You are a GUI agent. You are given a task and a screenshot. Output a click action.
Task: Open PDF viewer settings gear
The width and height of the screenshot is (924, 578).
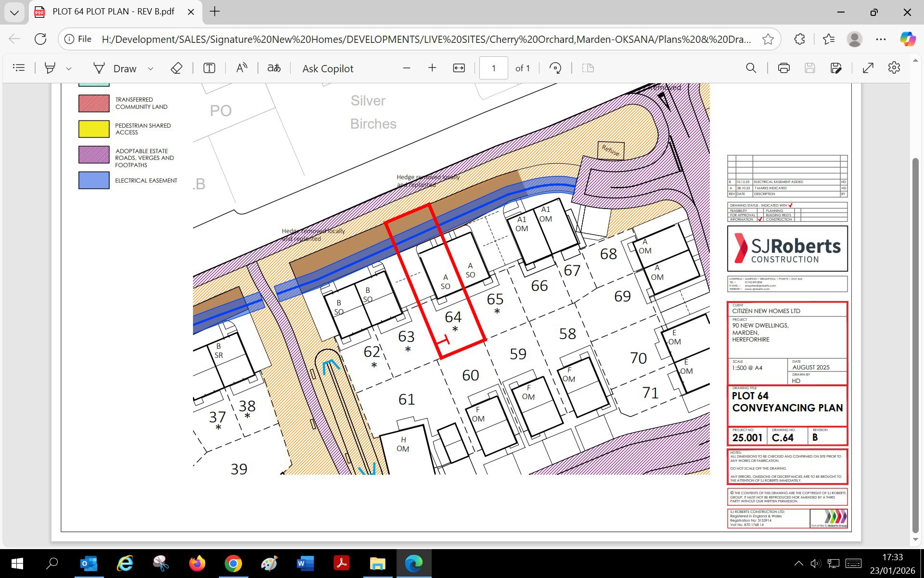click(894, 68)
